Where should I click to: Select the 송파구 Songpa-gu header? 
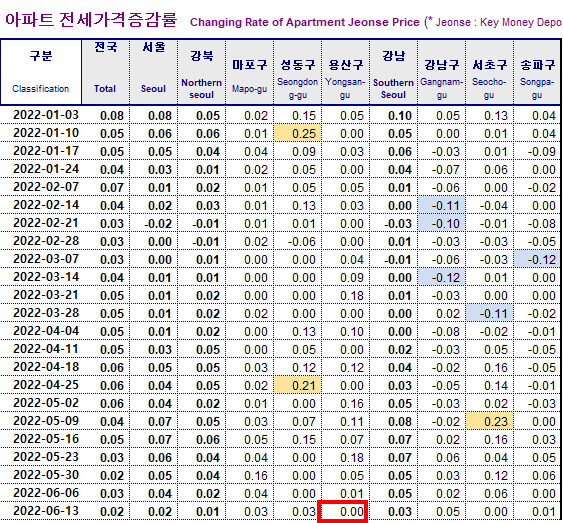538,72
